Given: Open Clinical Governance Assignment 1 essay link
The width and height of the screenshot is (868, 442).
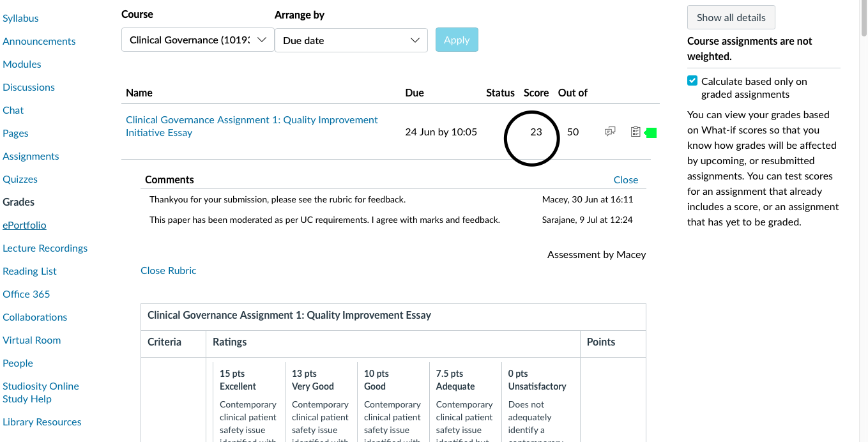Looking at the screenshot, I should (x=252, y=126).
